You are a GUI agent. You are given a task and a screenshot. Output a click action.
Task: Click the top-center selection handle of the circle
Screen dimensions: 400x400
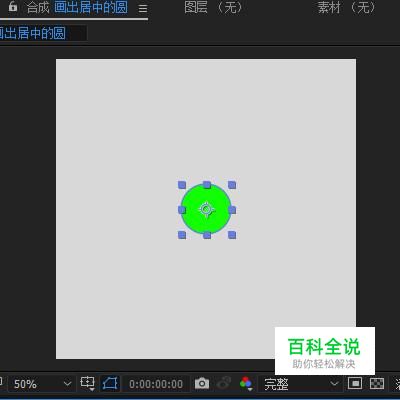tap(207, 185)
